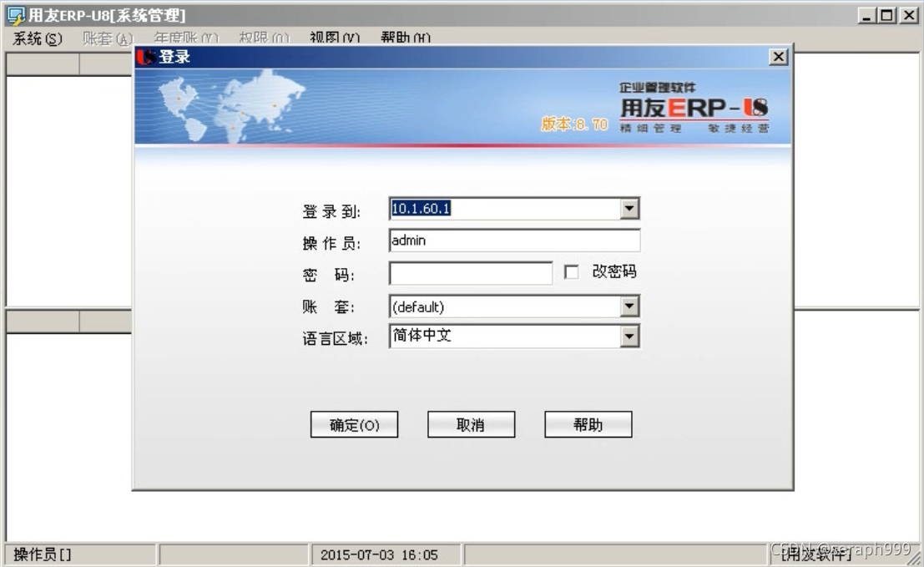The width and height of the screenshot is (924, 567).
Task: Open the 系统(S) menu
Action: [37, 39]
